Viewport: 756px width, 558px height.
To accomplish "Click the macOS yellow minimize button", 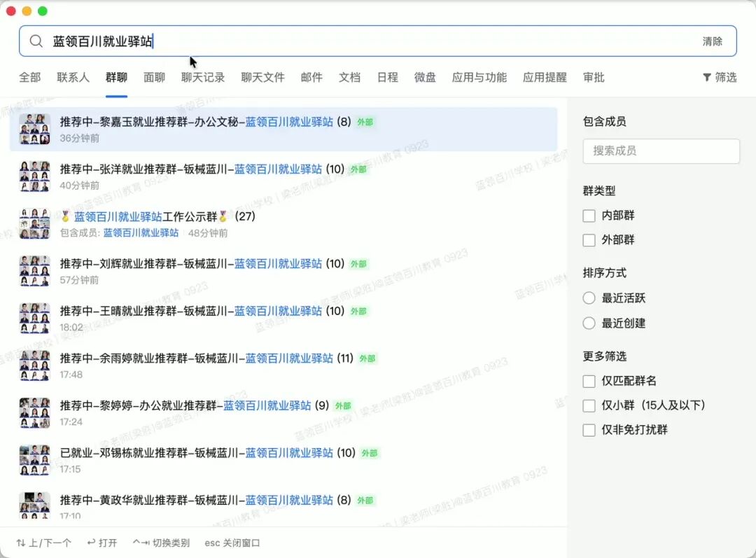I will pos(27,11).
